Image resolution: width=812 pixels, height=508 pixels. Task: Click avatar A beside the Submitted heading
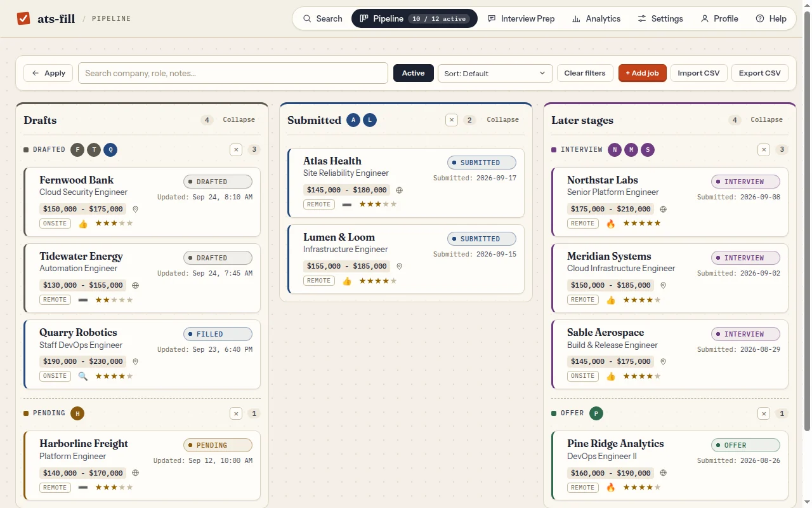pyautogui.click(x=353, y=120)
